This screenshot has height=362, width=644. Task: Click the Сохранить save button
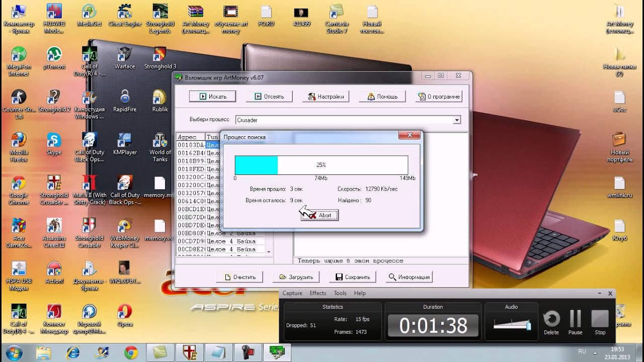pos(353,277)
